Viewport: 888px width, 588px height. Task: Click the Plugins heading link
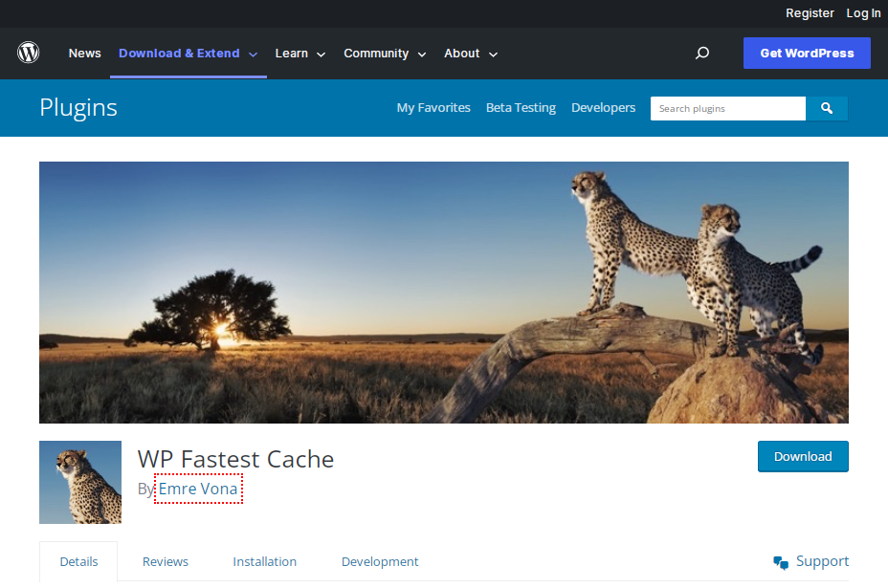[78, 107]
